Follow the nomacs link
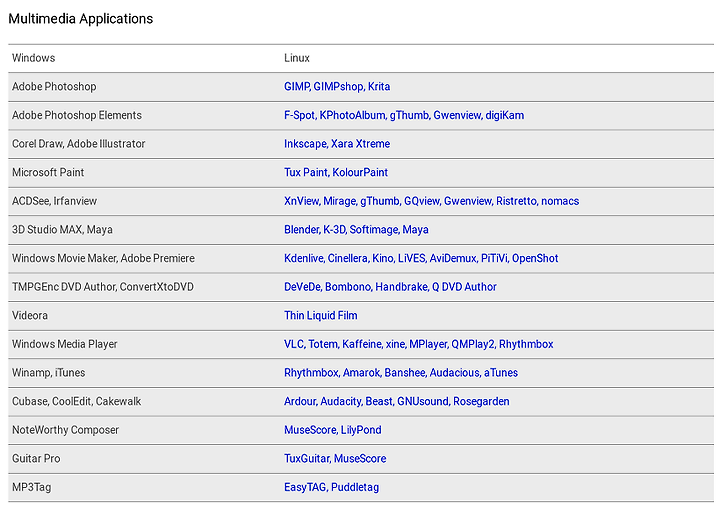720x509 pixels. [x=560, y=201]
